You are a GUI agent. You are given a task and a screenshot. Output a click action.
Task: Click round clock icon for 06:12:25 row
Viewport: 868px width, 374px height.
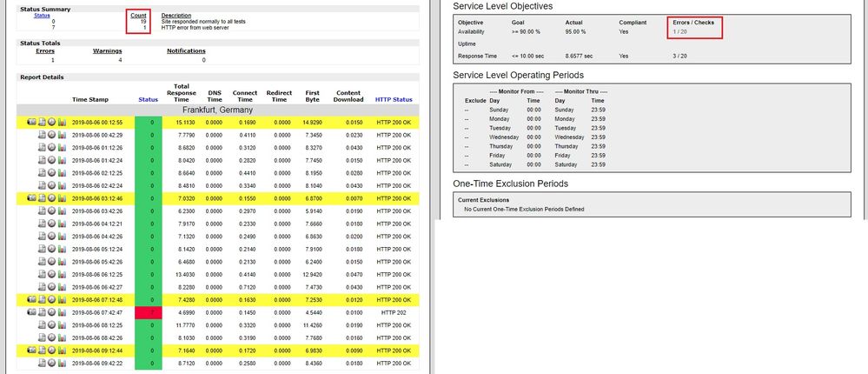(52, 274)
